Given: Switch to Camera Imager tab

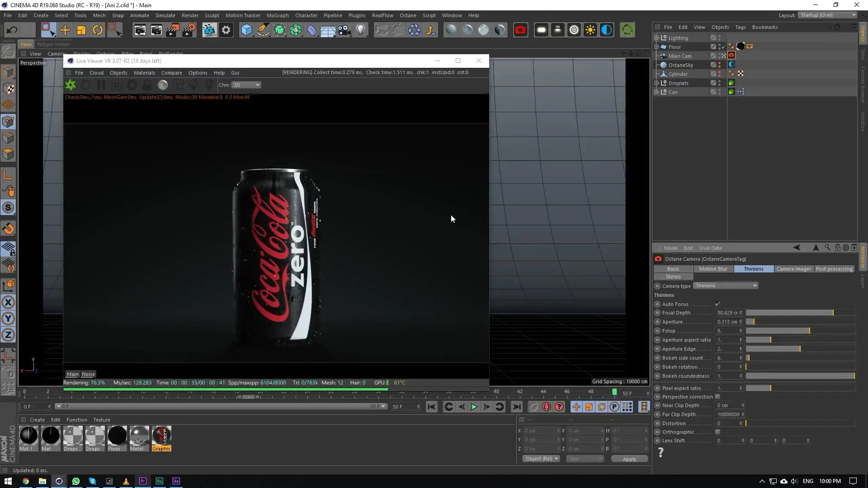Looking at the screenshot, I should (x=794, y=269).
